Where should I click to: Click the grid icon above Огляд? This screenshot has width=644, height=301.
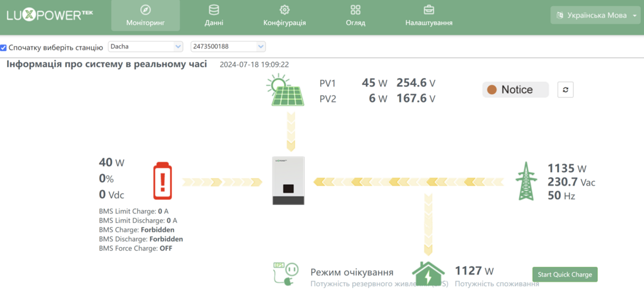pyautogui.click(x=355, y=10)
